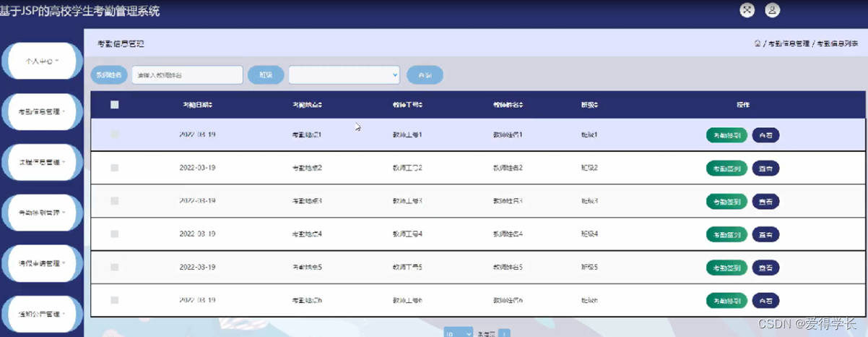Screen dimensions: 868x337
Task: Go to page 1 in the pagination
Action: click(504, 333)
